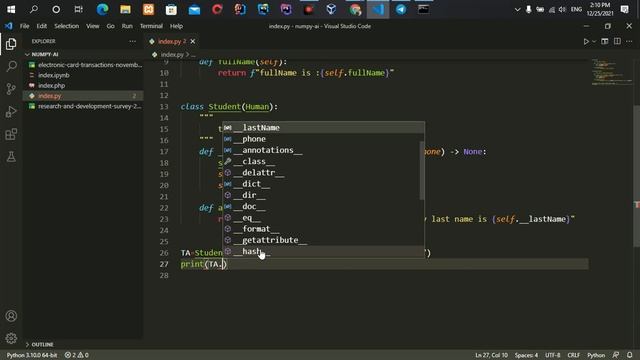The width and height of the screenshot is (640, 360).
Task: Open the Run menu
Action: (x=127, y=26)
